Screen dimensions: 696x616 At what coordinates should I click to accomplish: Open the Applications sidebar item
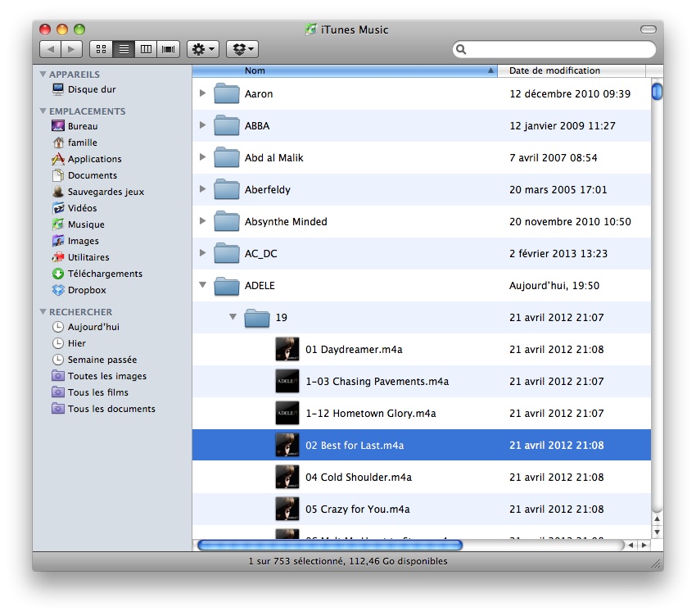coord(94,159)
